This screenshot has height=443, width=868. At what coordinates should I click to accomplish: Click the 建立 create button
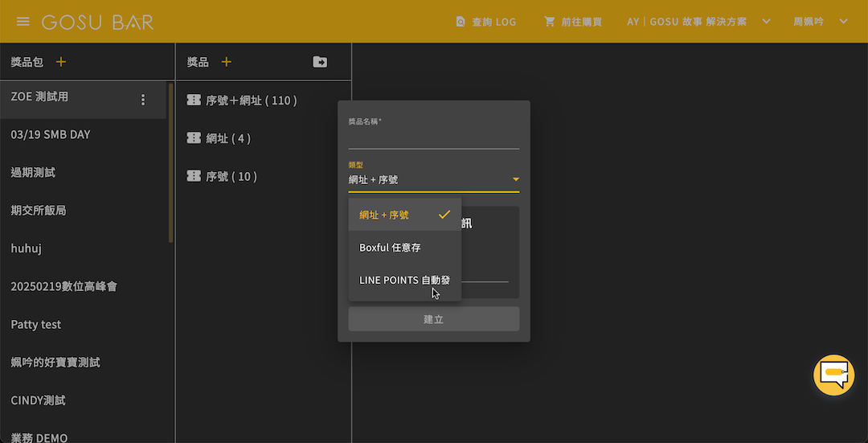[x=433, y=319]
